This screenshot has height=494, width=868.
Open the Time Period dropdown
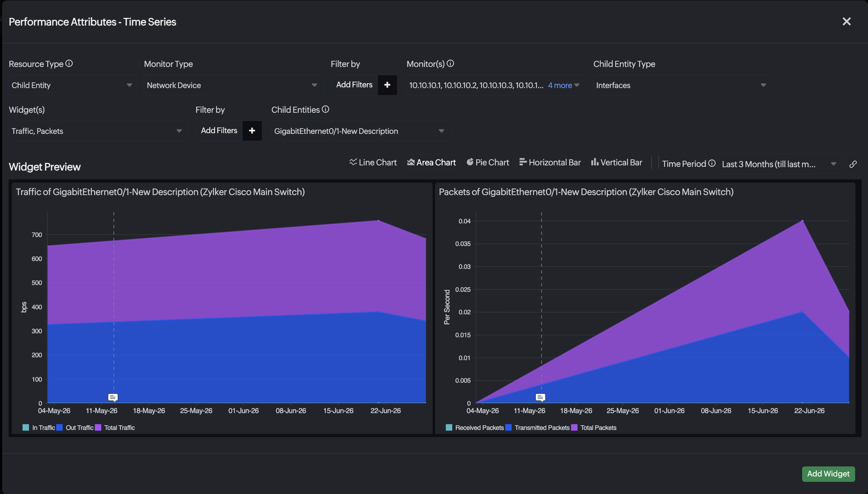(x=780, y=164)
